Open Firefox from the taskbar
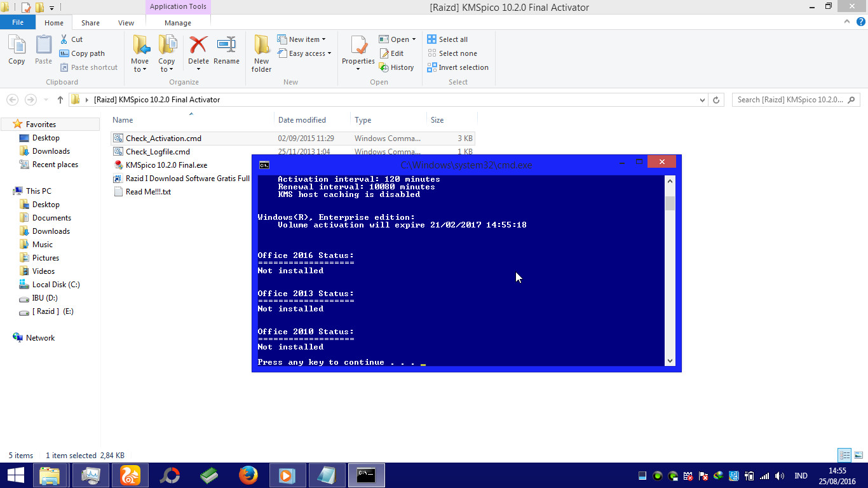 point(248,475)
